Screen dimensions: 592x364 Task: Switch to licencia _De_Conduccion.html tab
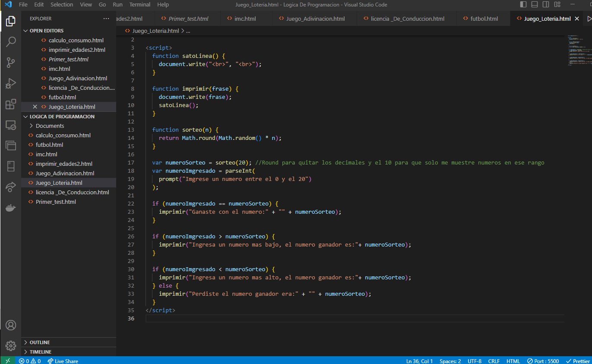click(x=408, y=19)
